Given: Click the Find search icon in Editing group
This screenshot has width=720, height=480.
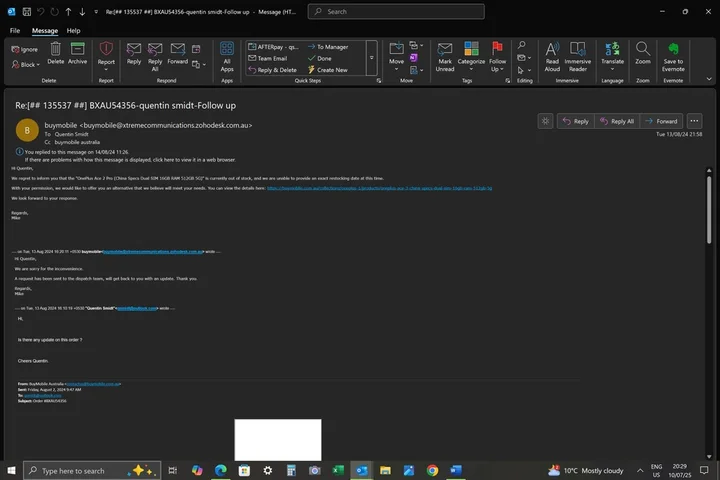Looking at the screenshot, I should point(522,45).
